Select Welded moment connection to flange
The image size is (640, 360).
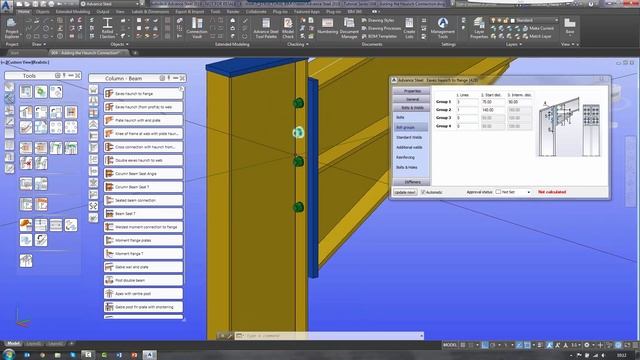click(x=143, y=227)
